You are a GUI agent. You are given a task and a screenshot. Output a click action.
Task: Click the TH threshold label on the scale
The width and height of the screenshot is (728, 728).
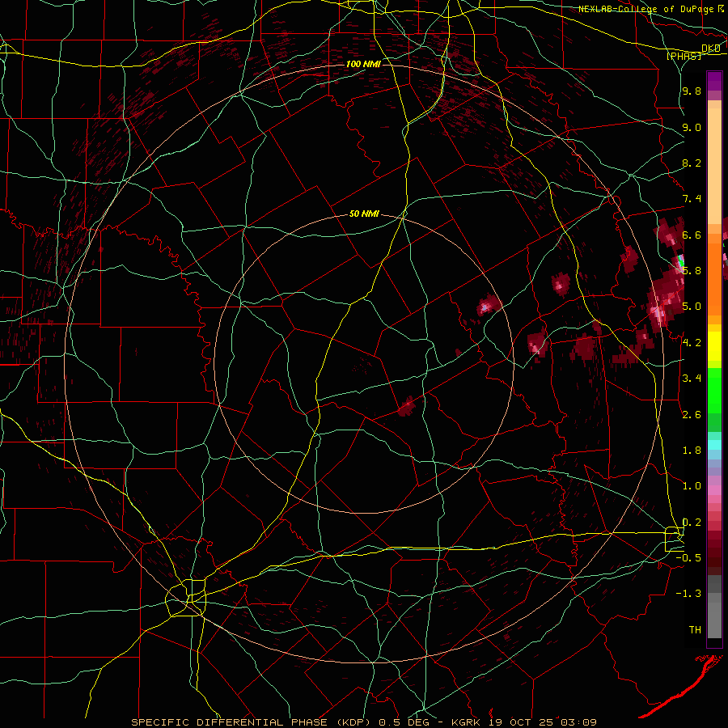pos(695,630)
